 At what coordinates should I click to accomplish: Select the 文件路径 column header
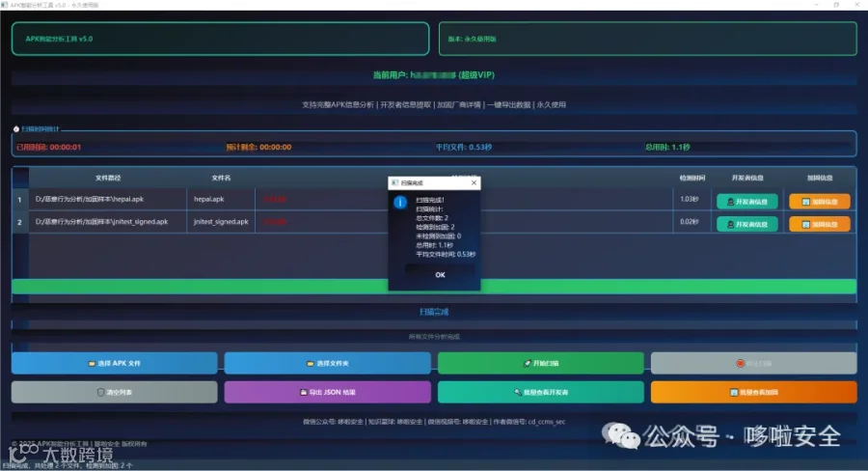pyautogui.click(x=108, y=178)
